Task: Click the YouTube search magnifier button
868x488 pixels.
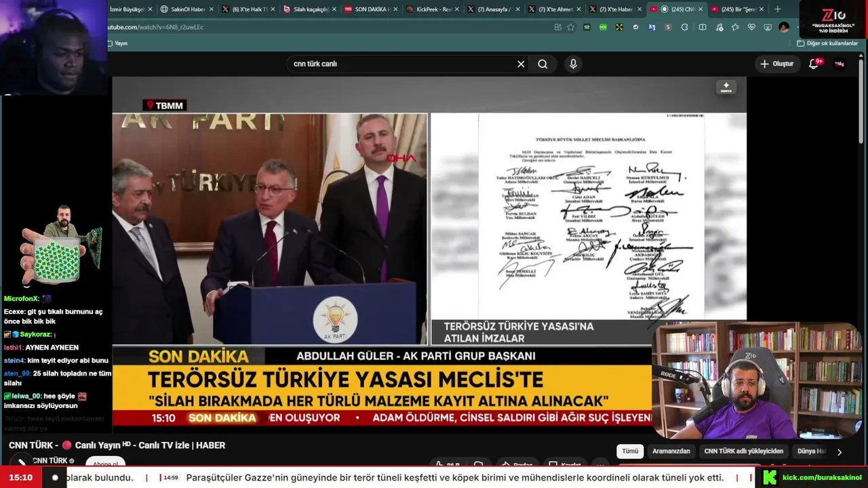Action: tap(542, 64)
